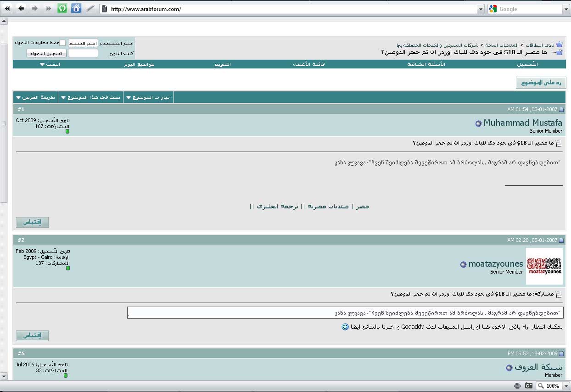
Task: Click the status icon beside Muhammad Mustafa
Action: click(478, 123)
